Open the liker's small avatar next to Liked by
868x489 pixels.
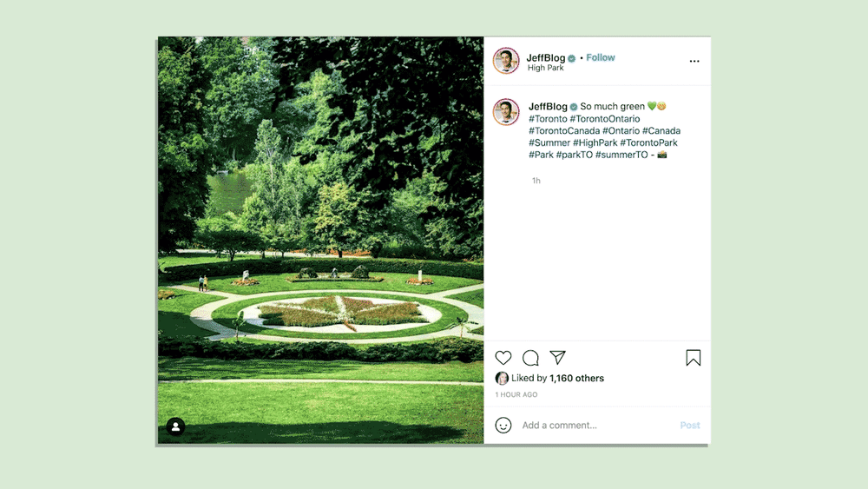coord(502,378)
